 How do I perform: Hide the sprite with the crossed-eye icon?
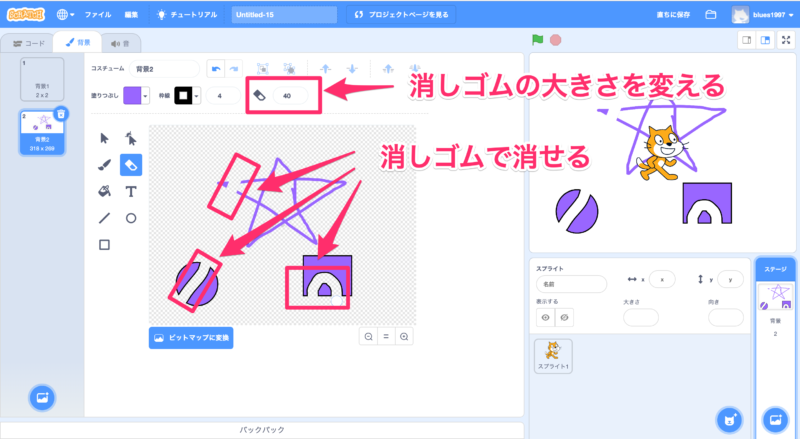click(x=565, y=317)
